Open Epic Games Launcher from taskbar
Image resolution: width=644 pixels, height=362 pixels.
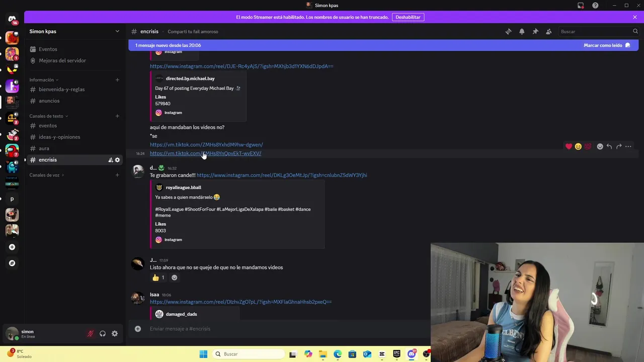click(x=397, y=354)
